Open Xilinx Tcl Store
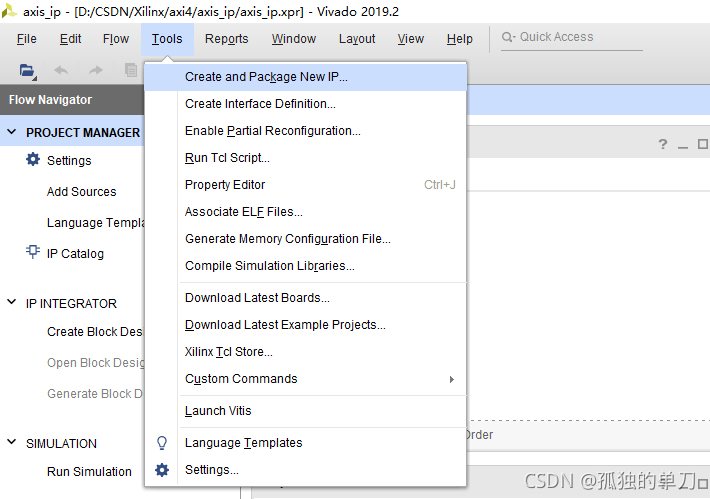The height and width of the screenshot is (499, 710). (306, 351)
